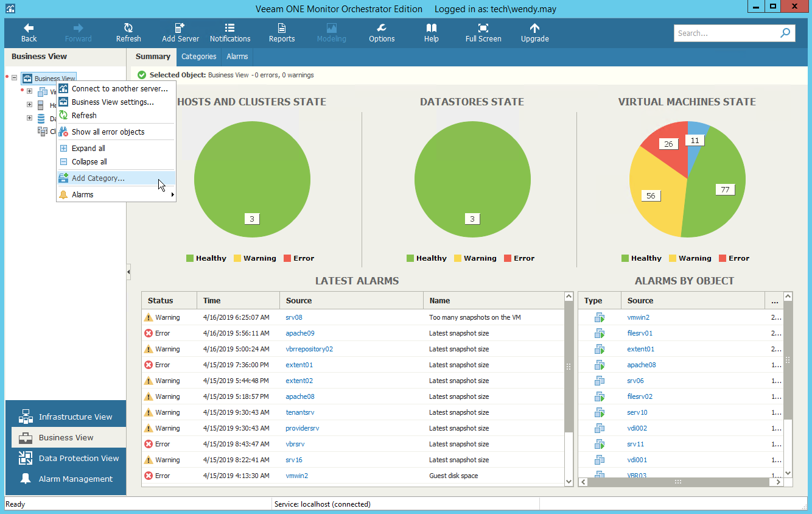
Task: Choose Show all error objects
Action: [x=116, y=132]
